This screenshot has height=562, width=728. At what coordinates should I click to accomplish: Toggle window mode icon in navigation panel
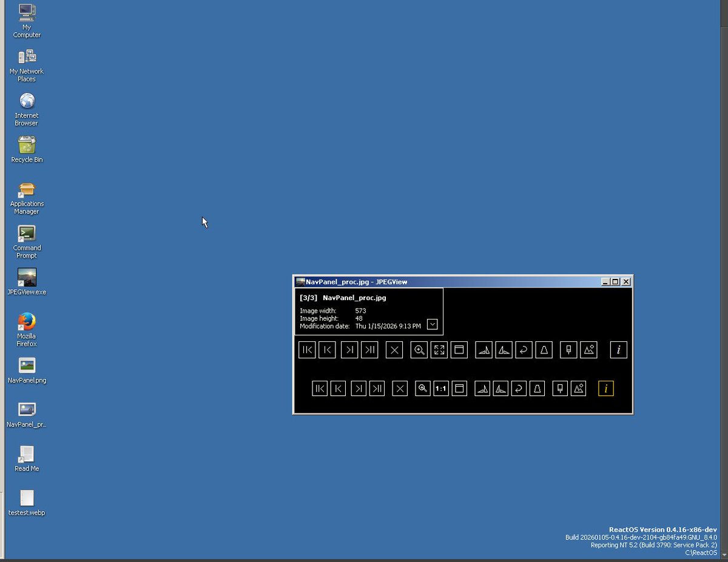pos(459,389)
